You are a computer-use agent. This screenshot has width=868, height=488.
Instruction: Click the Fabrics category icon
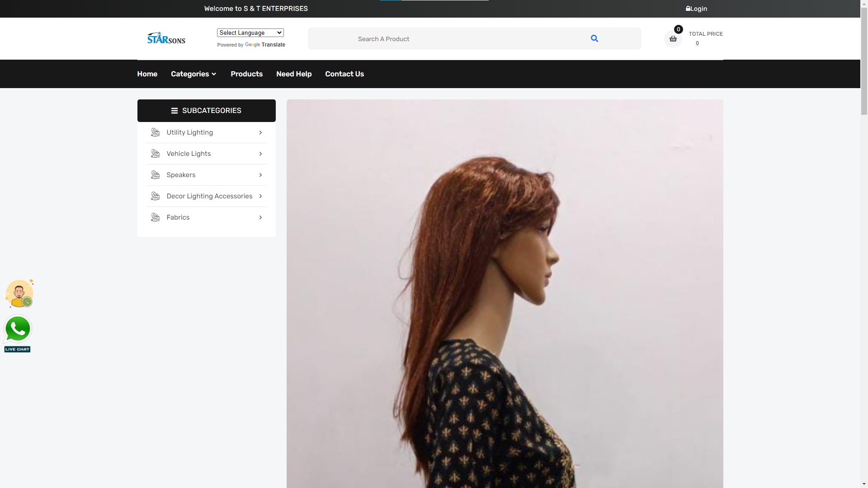tap(155, 217)
